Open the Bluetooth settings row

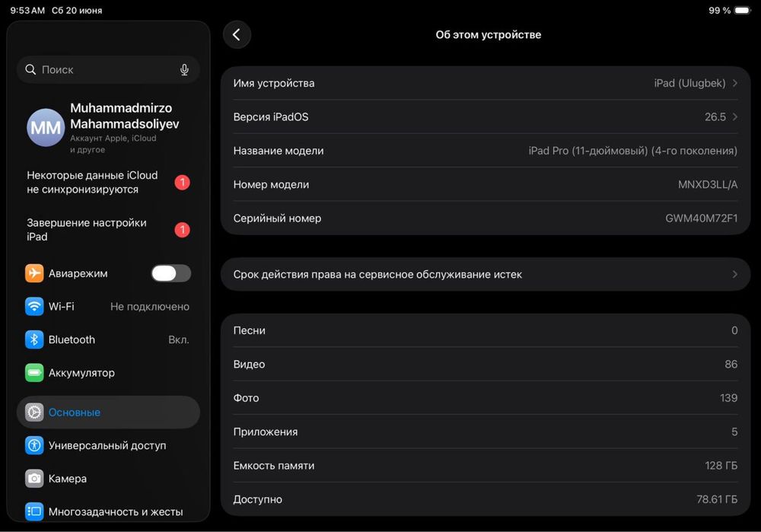[108, 339]
